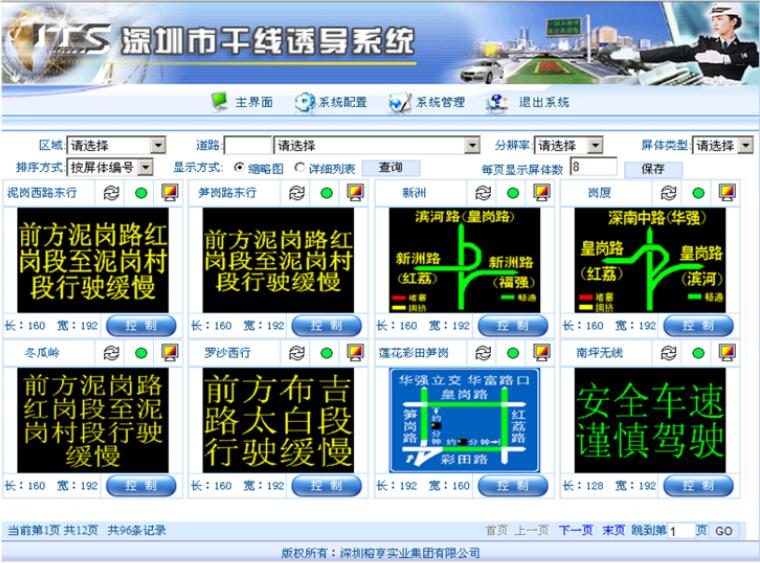The height and width of the screenshot is (563, 760).
Task: Click green status indicator on 笋岗路东行 panel
Action: click(326, 193)
